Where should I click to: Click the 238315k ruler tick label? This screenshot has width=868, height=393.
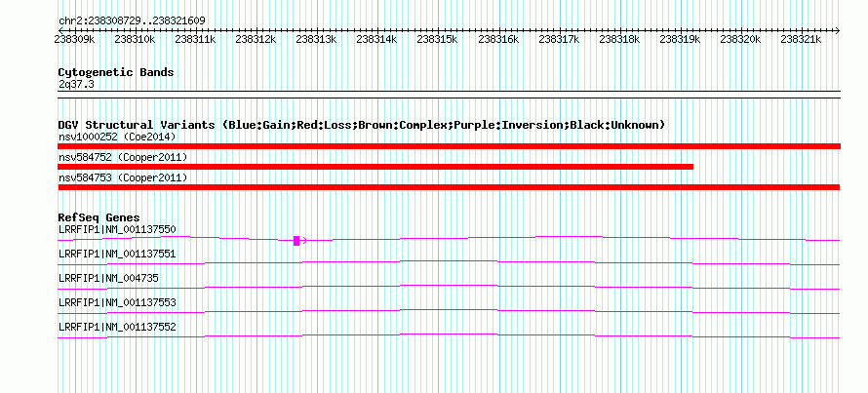[x=437, y=40]
